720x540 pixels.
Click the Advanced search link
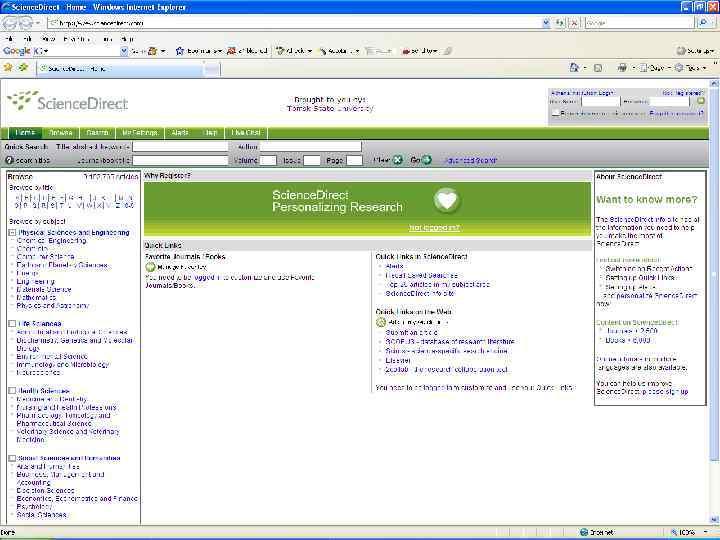click(x=470, y=160)
